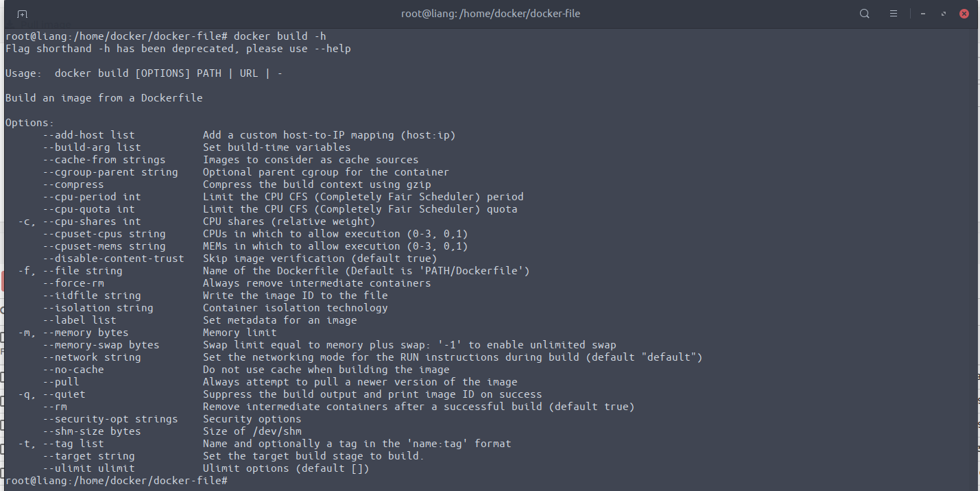Click the '--ulimit ulimit' option text

click(x=88, y=468)
